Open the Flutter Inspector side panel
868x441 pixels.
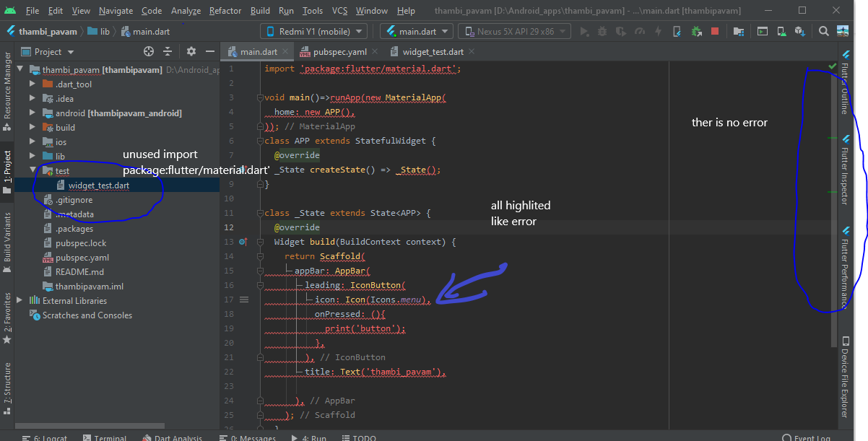(x=845, y=170)
